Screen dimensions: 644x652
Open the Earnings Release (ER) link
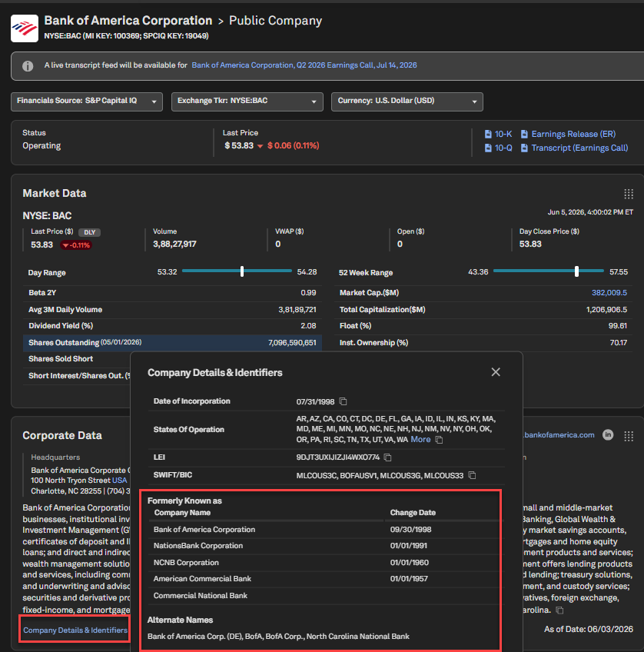click(x=569, y=134)
